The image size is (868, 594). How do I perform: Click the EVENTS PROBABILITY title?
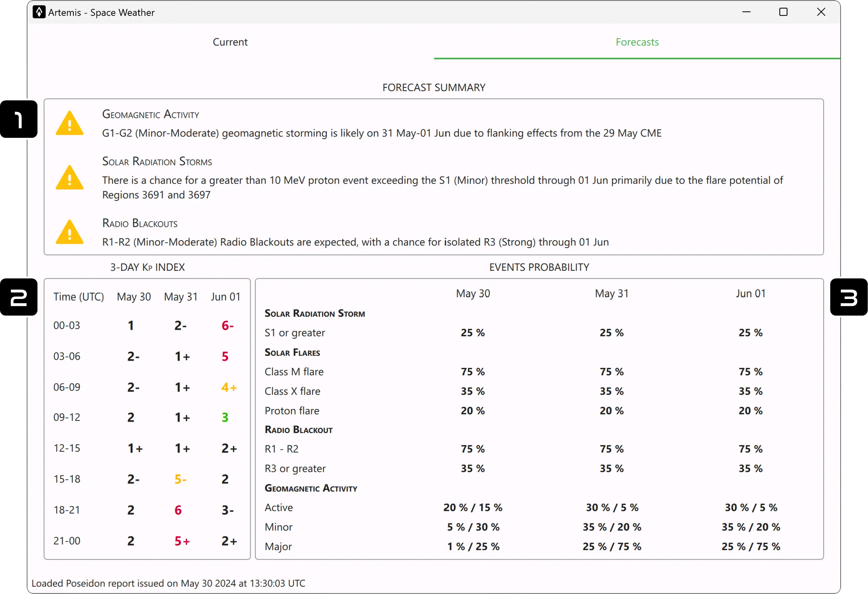pyautogui.click(x=539, y=267)
